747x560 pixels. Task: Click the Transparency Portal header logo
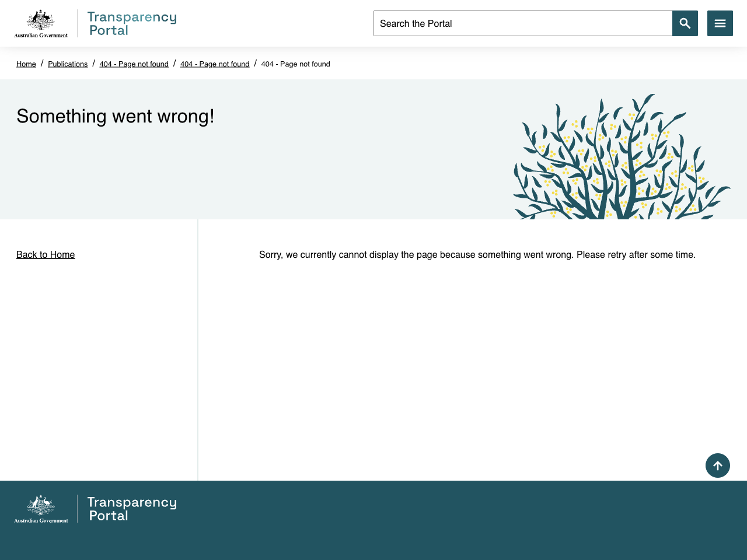(x=131, y=23)
